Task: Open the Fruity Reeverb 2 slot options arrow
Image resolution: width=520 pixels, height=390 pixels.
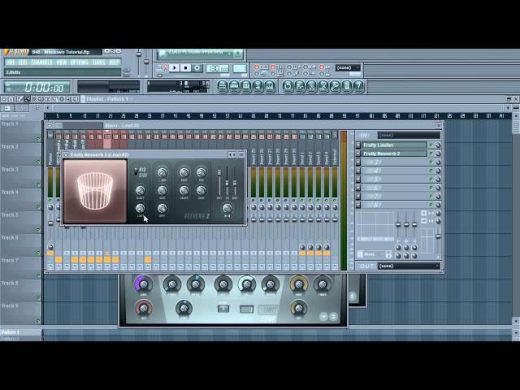Action: [358, 154]
